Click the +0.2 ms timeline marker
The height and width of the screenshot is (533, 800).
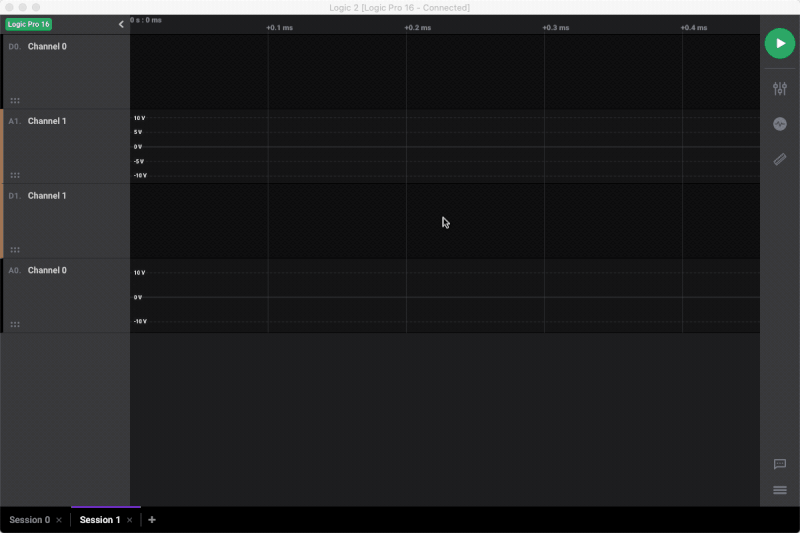point(418,28)
